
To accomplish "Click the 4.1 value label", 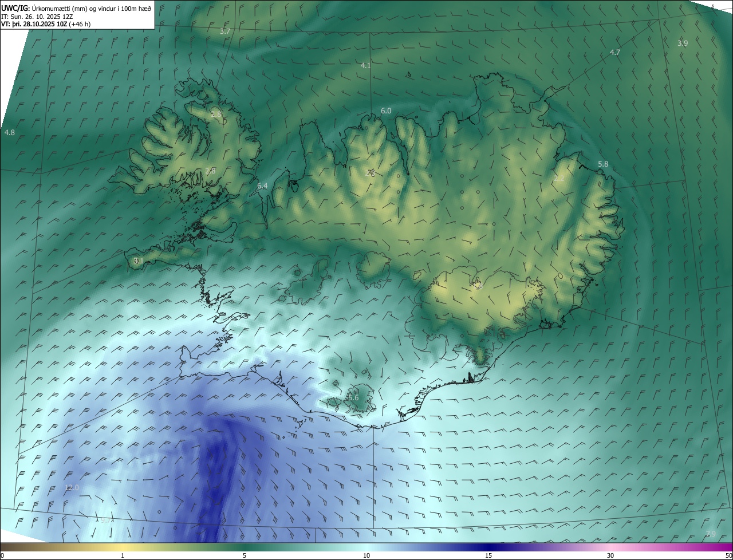I will (x=365, y=66).
